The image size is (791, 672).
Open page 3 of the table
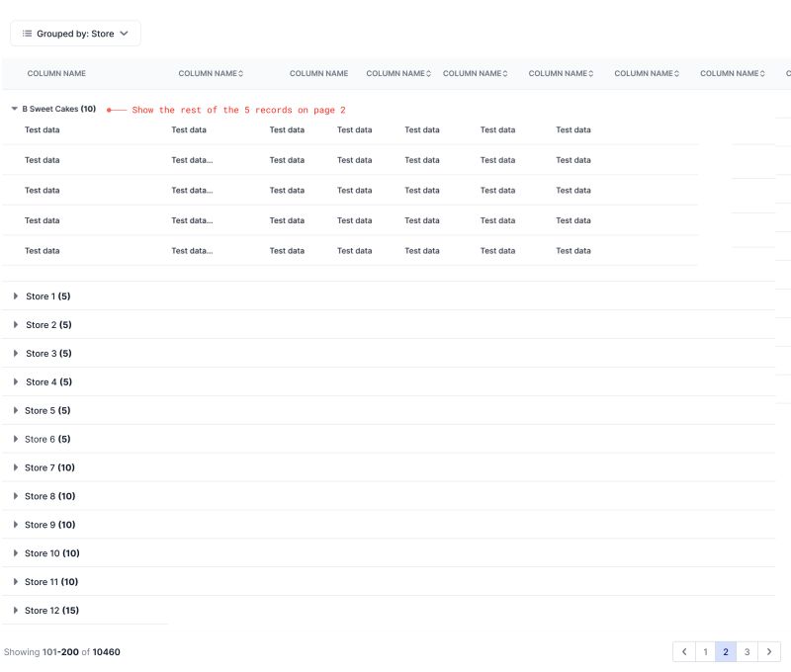click(747, 651)
